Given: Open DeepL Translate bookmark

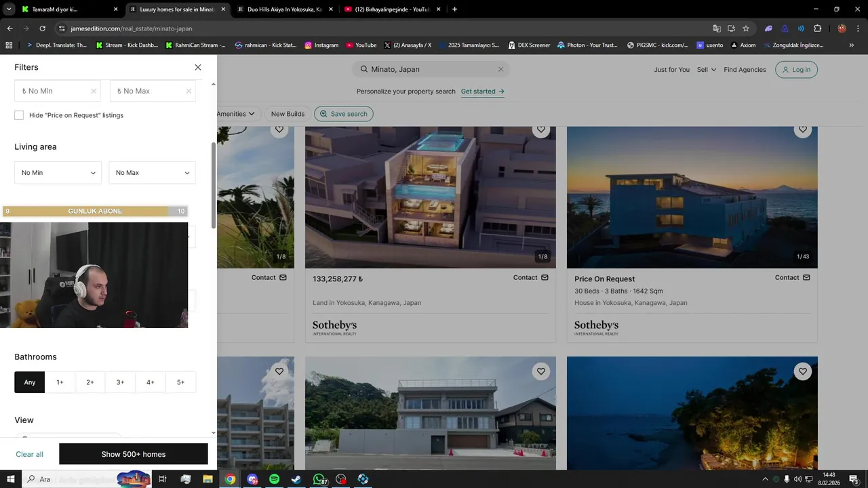Looking at the screenshot, I should (x=56, y=45).
